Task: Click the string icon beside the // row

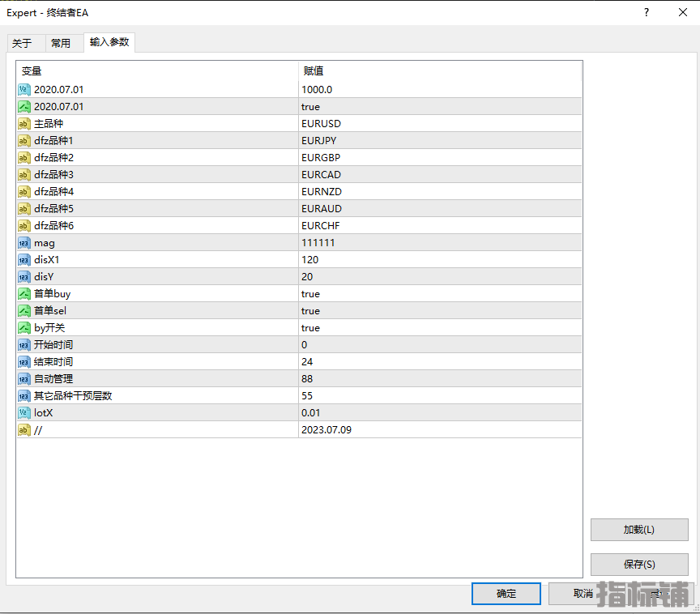Action: 24,430
